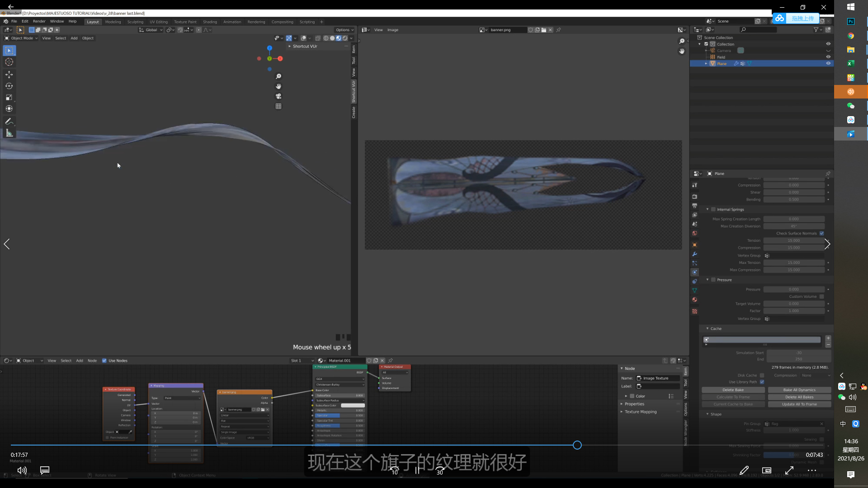Click the Delete Bake button
868x488 pixels.
[733, 390]
